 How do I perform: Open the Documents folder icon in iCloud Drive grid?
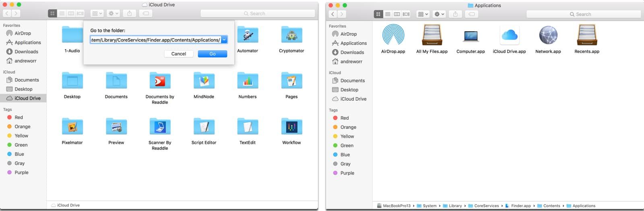116,80
